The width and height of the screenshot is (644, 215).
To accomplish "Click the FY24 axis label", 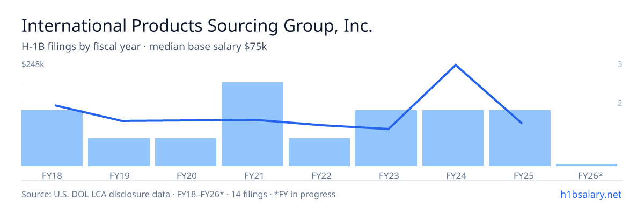I will 453,175.
